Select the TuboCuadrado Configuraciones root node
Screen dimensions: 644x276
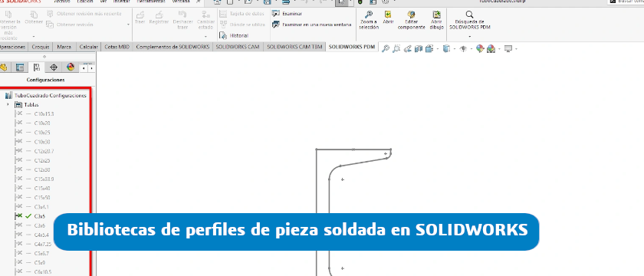[x=46, y=95]
